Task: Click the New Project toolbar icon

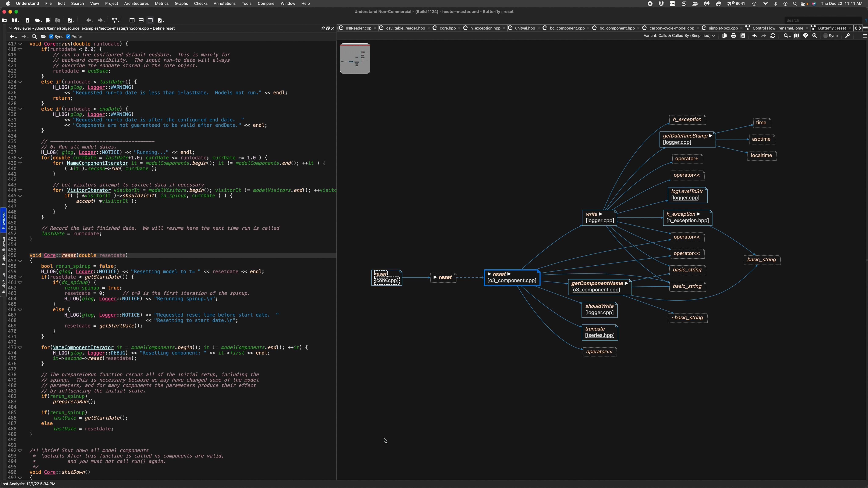Action: pos(4,20)
